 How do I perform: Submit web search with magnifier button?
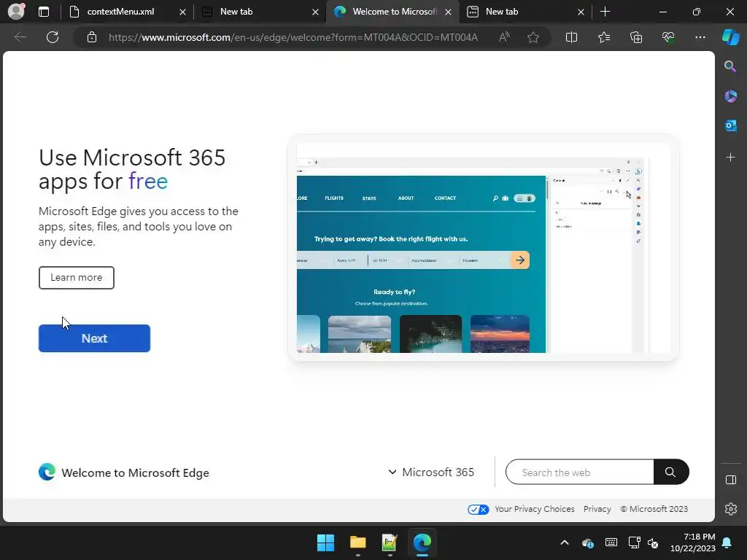[x=671, y=472]
